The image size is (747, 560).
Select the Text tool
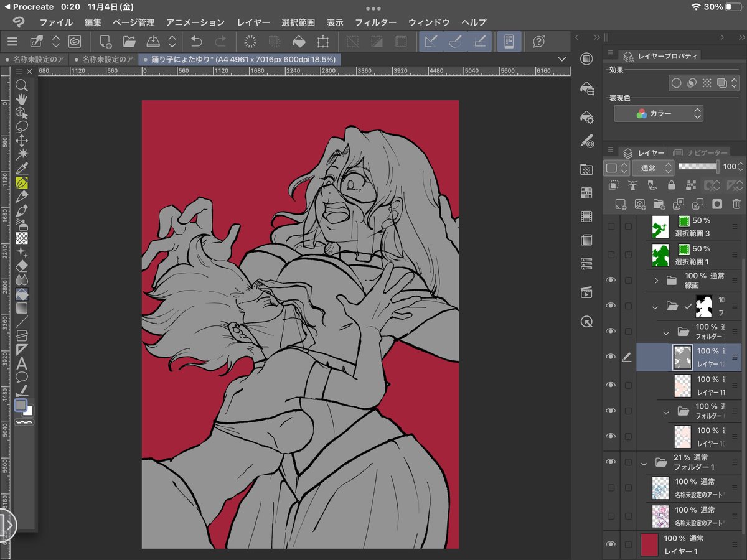(x=22, y=364)
